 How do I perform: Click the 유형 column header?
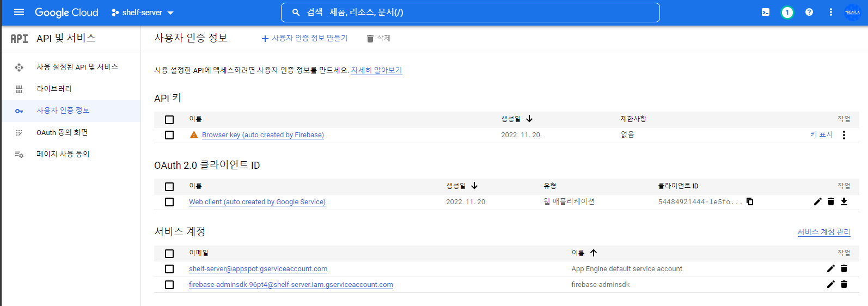[x=550, y=186]
